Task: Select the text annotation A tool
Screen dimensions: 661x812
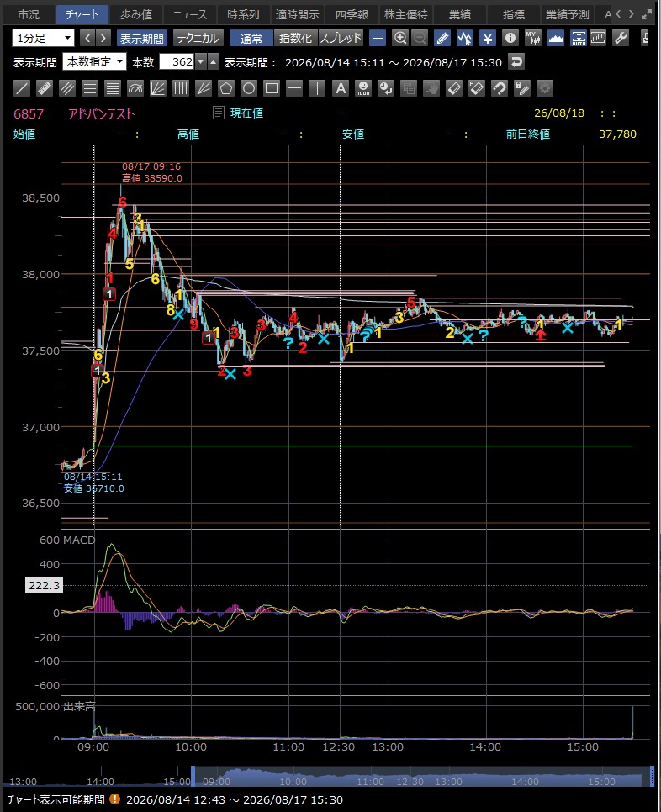Action: (x=341, y=88)
